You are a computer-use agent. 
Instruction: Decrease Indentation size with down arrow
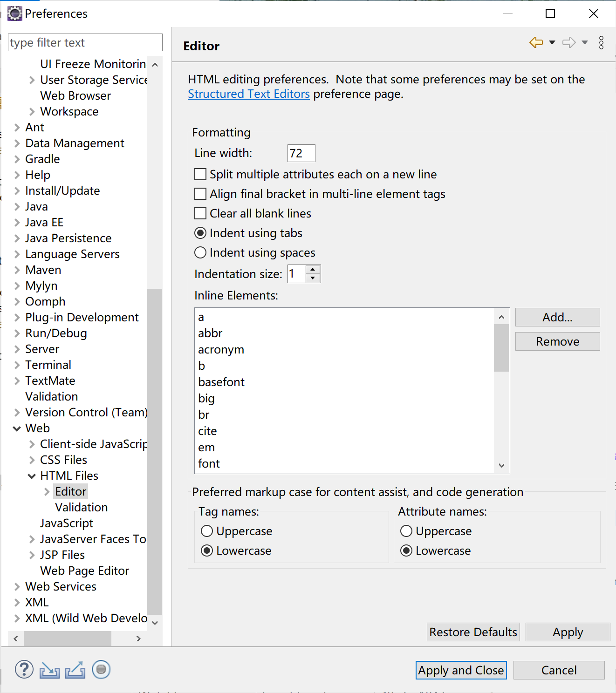(313, 278)
